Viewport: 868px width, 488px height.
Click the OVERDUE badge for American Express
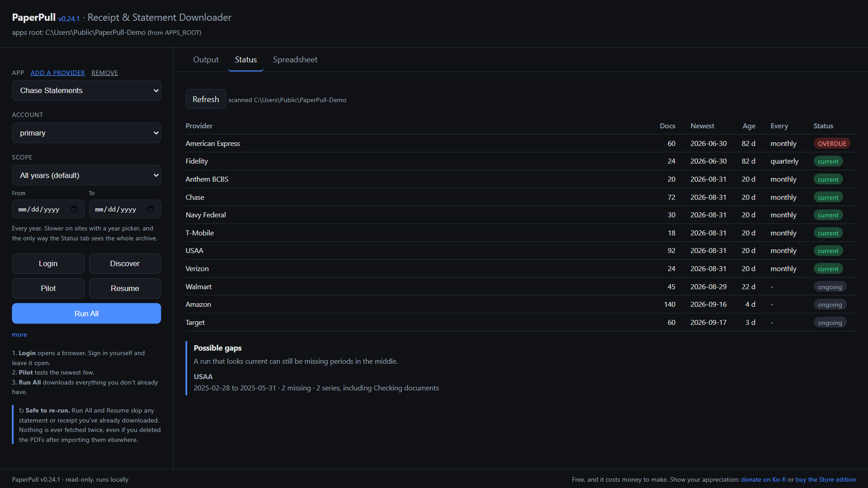click(x=832, y=144)
